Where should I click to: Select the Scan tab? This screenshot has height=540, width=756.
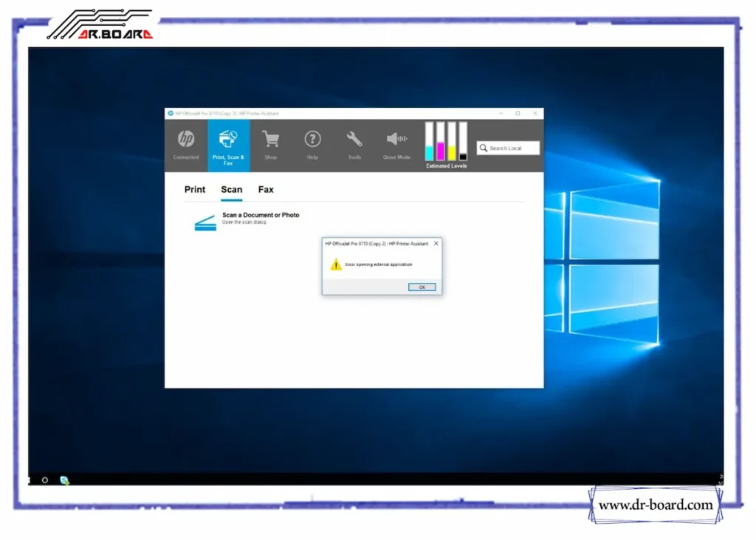tap(231, 190)
